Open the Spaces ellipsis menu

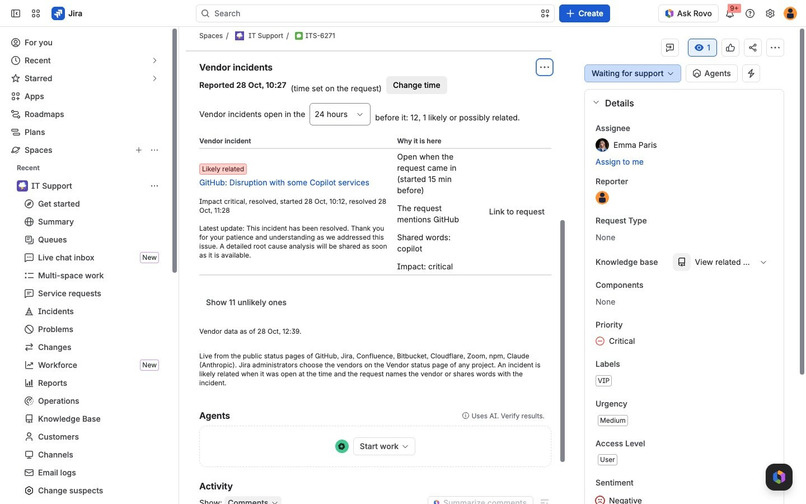pyautogui.click(x=154, y=150)
